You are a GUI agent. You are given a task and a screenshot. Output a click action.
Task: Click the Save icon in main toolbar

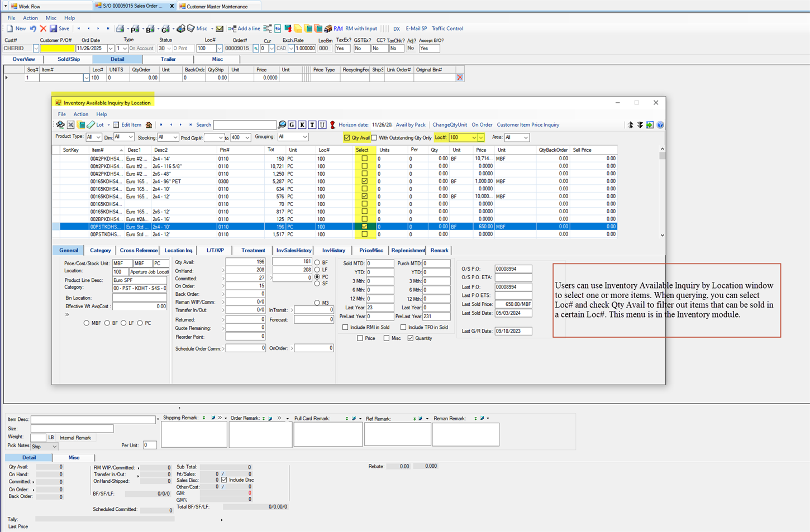54,28
